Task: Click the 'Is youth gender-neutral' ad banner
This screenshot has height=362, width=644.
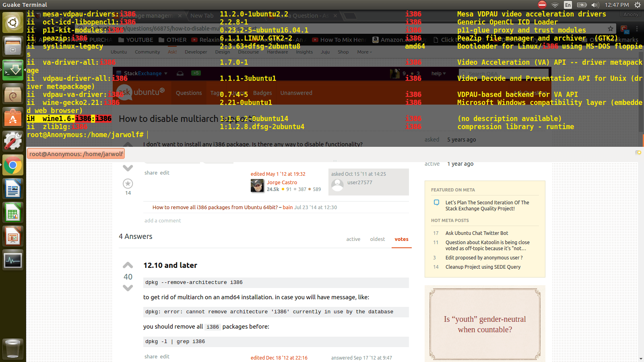Action: pos(485,324)
